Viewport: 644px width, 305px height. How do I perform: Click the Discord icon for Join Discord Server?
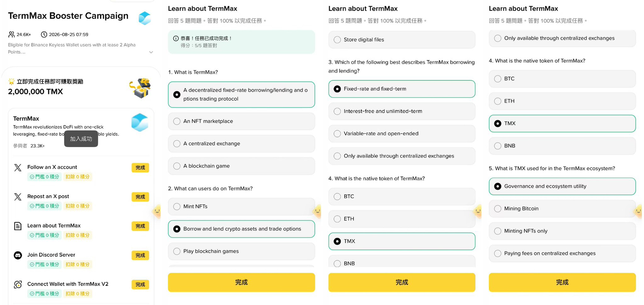[18, 255]
